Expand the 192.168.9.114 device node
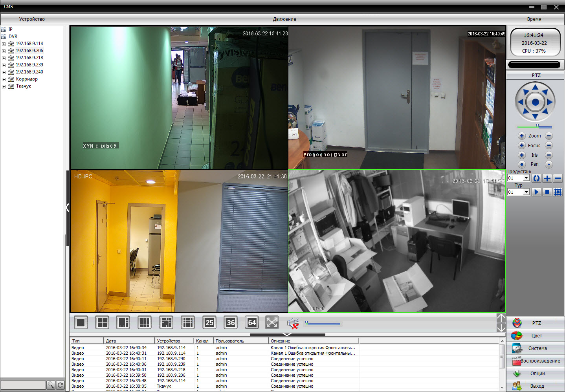Viewport: 565px width, 392px height. tap(4, 44)
